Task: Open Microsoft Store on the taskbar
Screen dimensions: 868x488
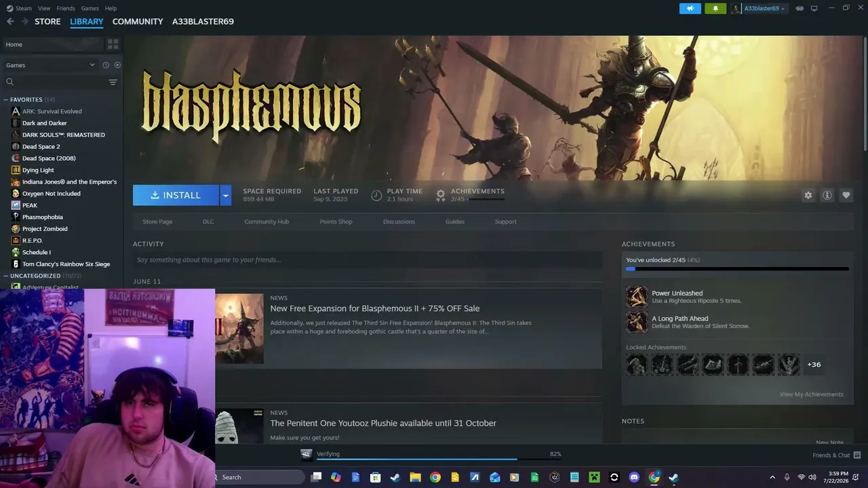Action: (x=375, y=477)
